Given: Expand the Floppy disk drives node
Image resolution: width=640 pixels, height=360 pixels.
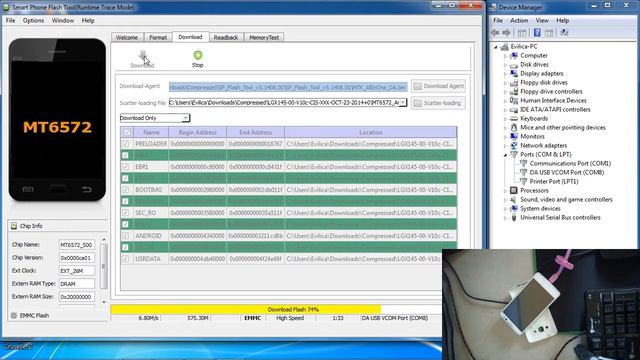Looking at the screenshot, I should [505, 82].
